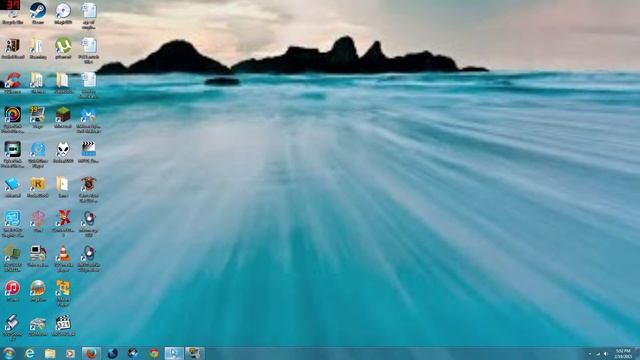Show hidden system tray icons arrow
640x360 pixels.
(x=590, y=353)
